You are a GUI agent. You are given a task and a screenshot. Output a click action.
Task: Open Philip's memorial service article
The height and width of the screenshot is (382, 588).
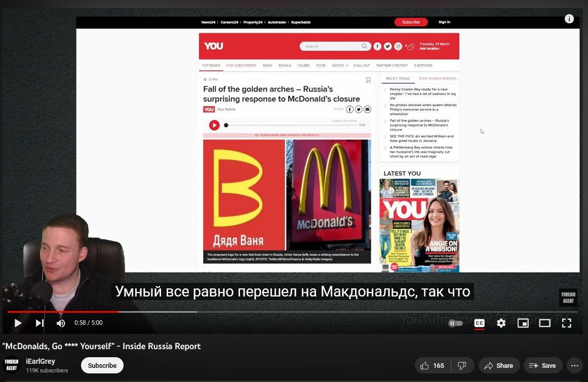(423, 109)
